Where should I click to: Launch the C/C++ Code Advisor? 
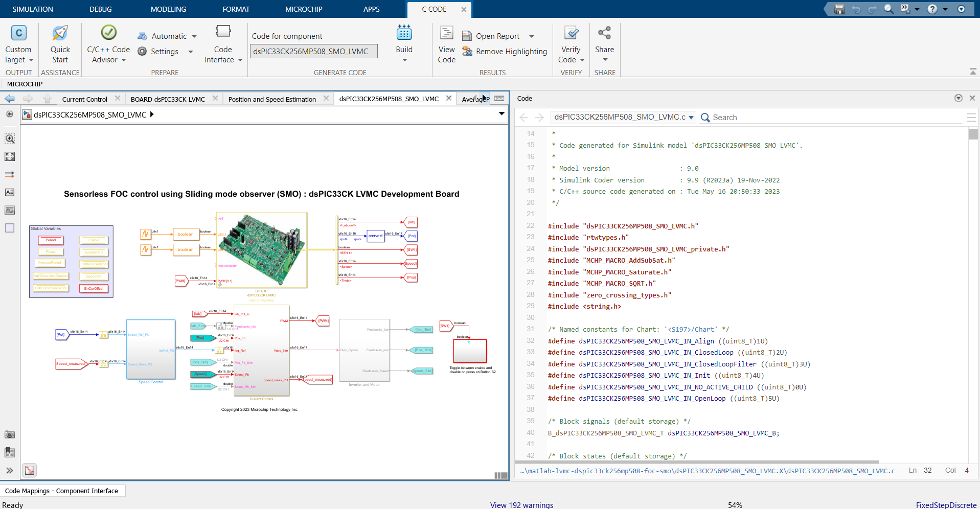pyautogui.click(x=108, y=34)
